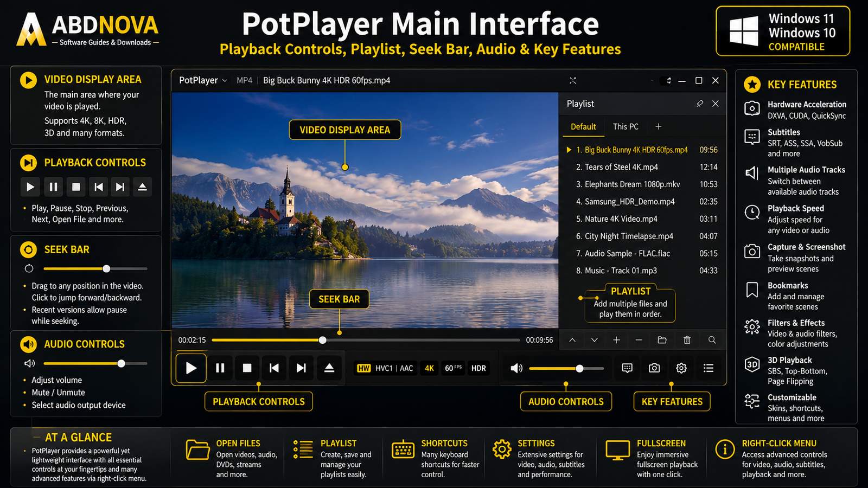This screenshot has height=488, width=868.
Task: Select Audio Sample - FLAC.flac in playlist
Action: (x=642, y=254)
